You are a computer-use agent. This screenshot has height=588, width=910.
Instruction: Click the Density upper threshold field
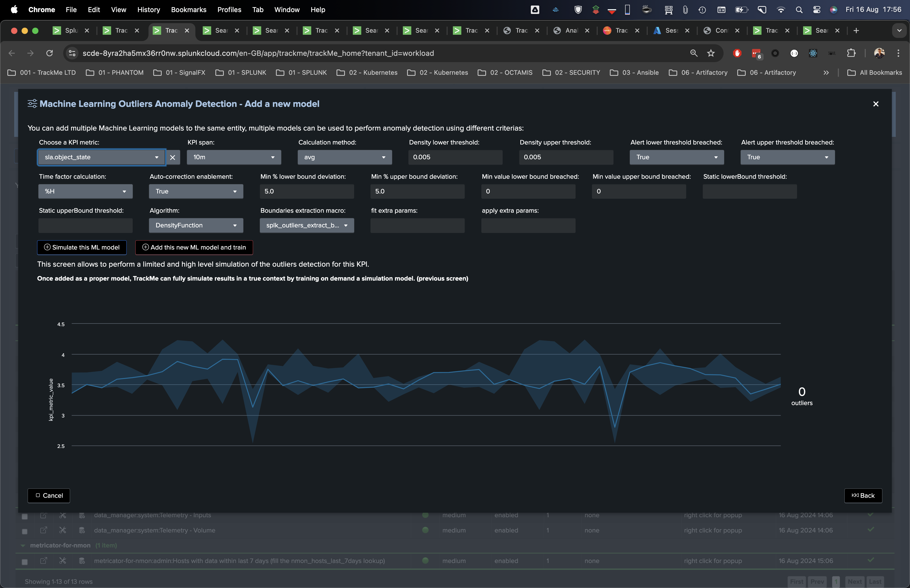(566, 157)
